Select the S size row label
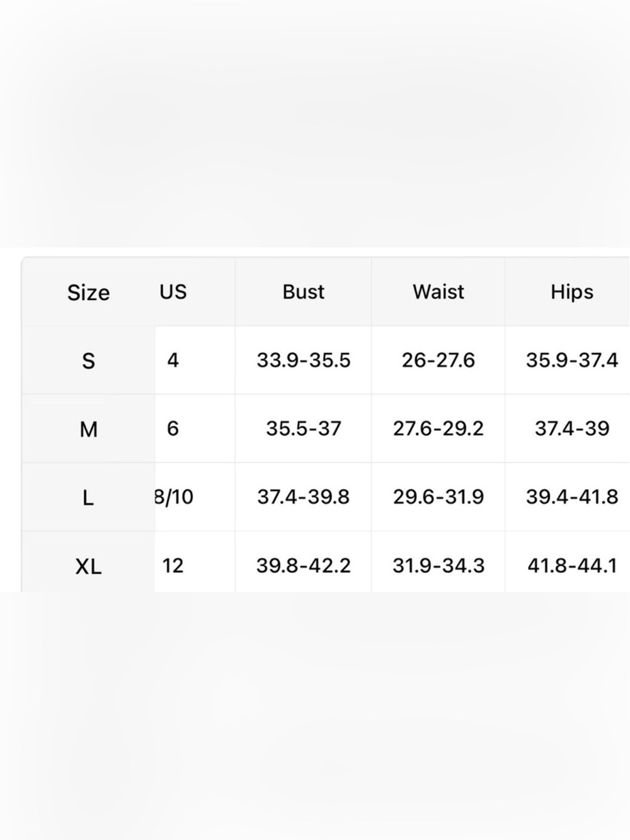The height and width of the screenshot is (840, 630). coord(89,361)
